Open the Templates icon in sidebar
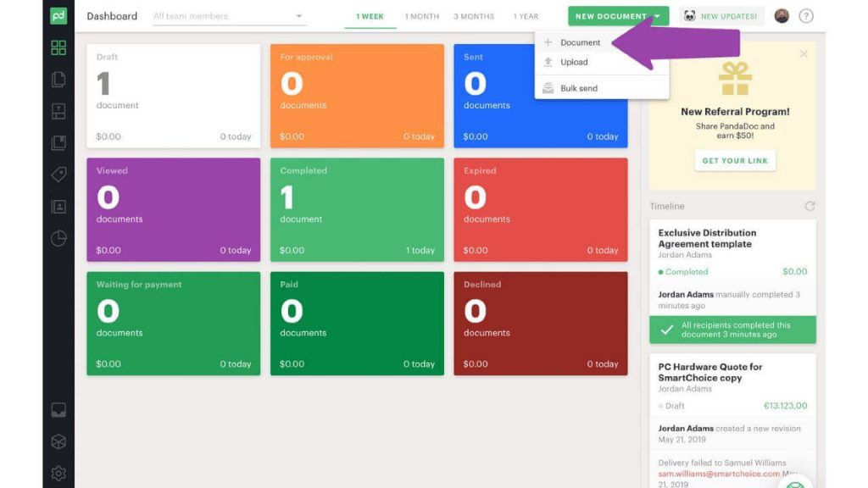868x488 pixels. pyautogui.click(x=58, y=111)
